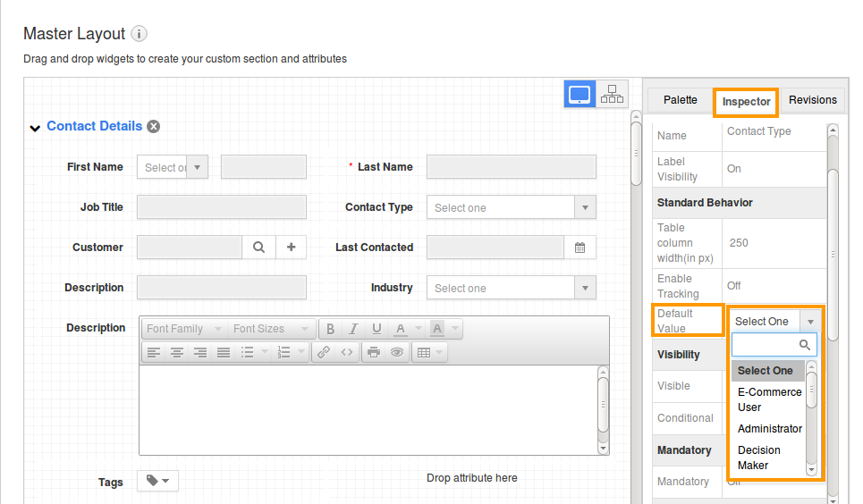Collapse the Contact Details section
This screenshot has width=863, height=504.
(35, 128)
